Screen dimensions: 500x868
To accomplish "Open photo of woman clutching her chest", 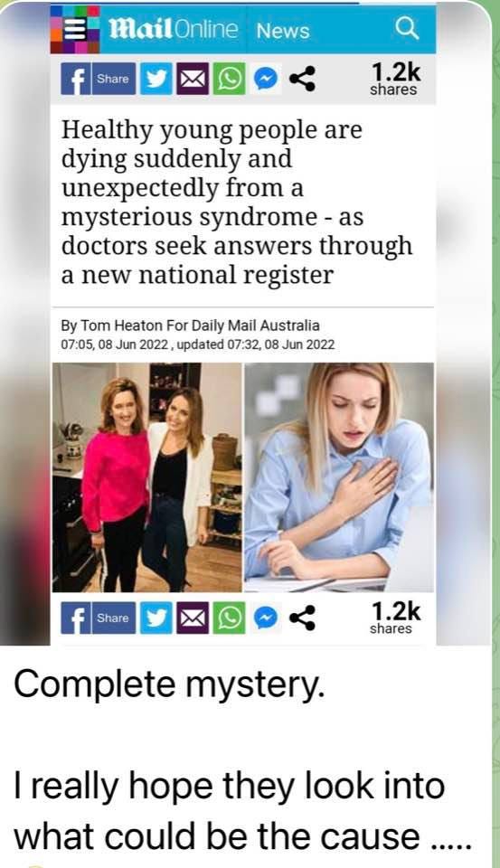I will click(x=339, y=477).
